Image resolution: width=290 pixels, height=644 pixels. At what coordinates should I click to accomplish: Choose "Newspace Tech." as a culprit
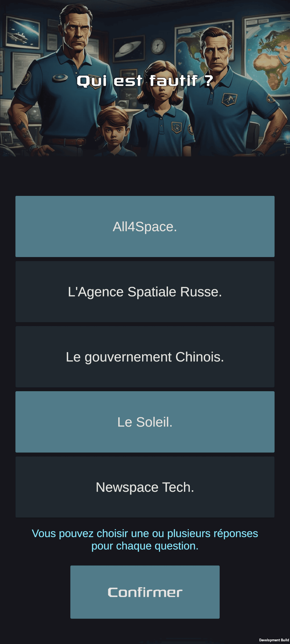point(145,486)
